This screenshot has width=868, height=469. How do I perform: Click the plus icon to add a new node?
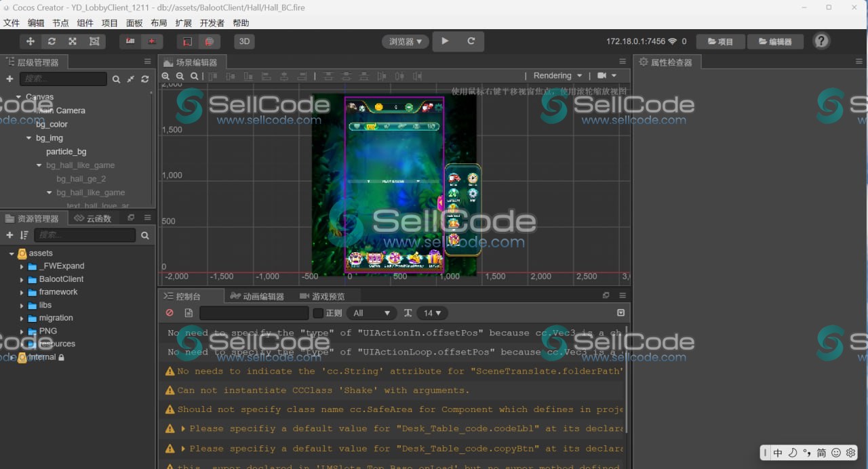[x=9, y=79]
